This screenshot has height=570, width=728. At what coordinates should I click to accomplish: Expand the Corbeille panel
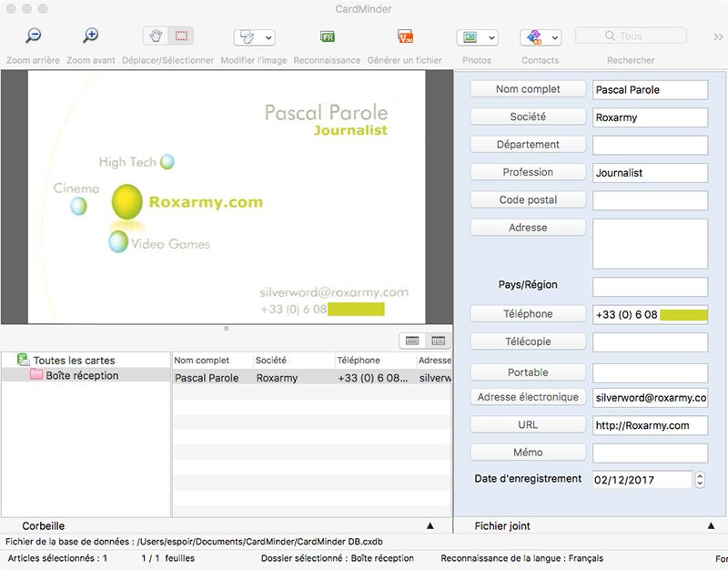tap(430, 526)
